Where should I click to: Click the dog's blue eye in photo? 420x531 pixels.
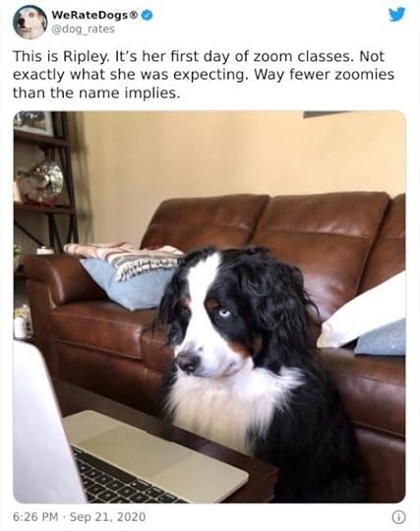tap(224, 313)
